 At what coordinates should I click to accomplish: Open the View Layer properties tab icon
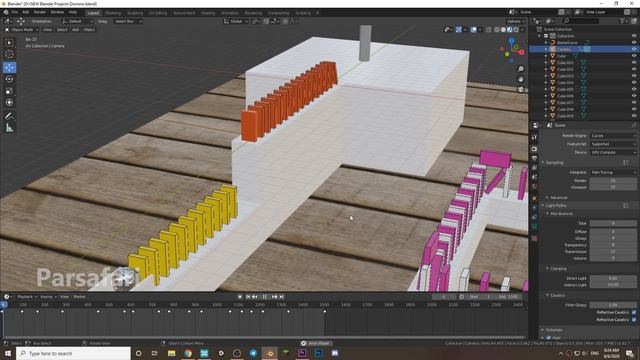[534, 168]
